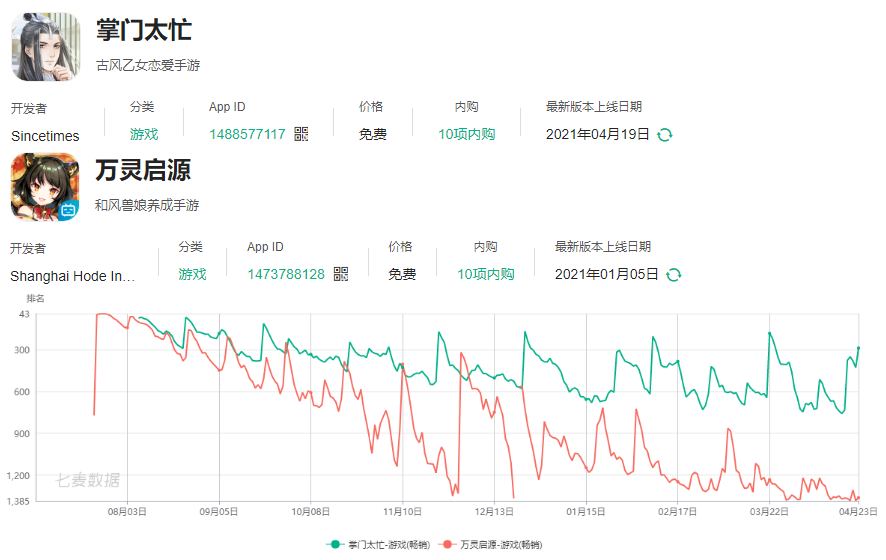Click the 1,385 rank axis value
Viewport: 886px width, 560px height.
pos(18,501)
